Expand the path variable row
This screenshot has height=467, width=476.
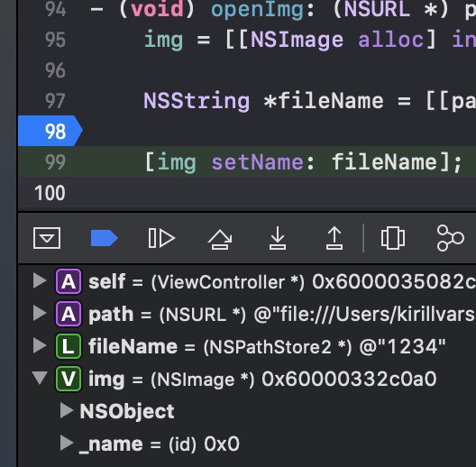pyautogui.click(x=40, y=313)
